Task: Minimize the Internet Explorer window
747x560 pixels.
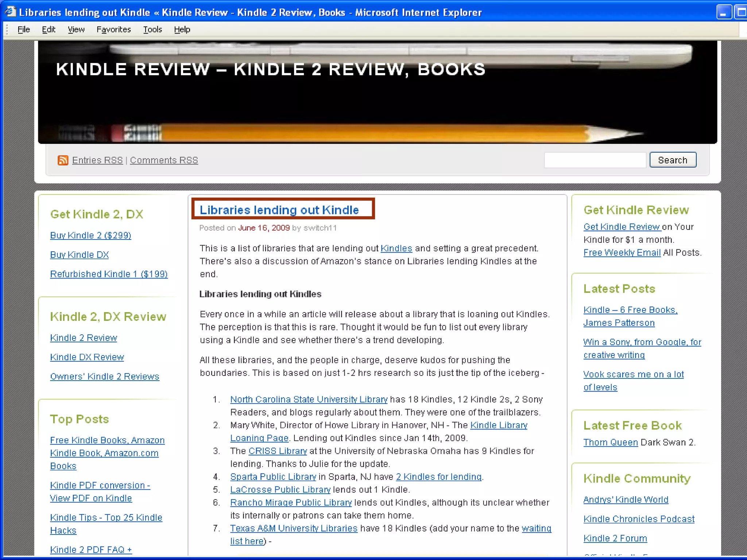Action: 724,12
